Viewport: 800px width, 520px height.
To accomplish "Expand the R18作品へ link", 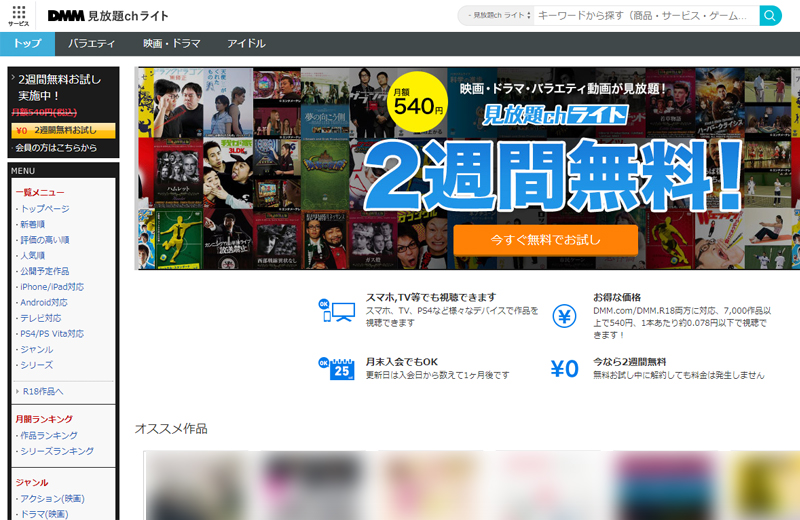I will (43, 391).
